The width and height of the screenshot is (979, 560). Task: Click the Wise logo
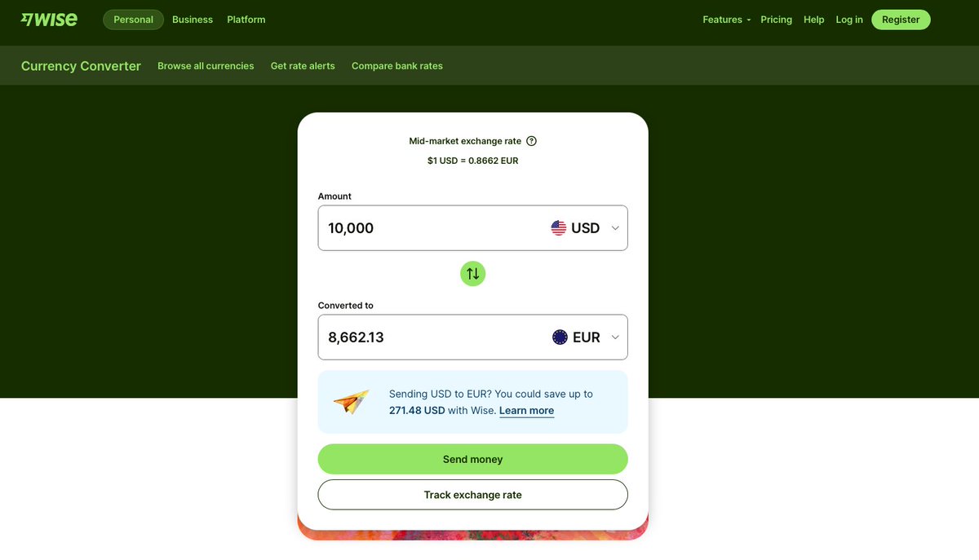click(x=49, y=20)
